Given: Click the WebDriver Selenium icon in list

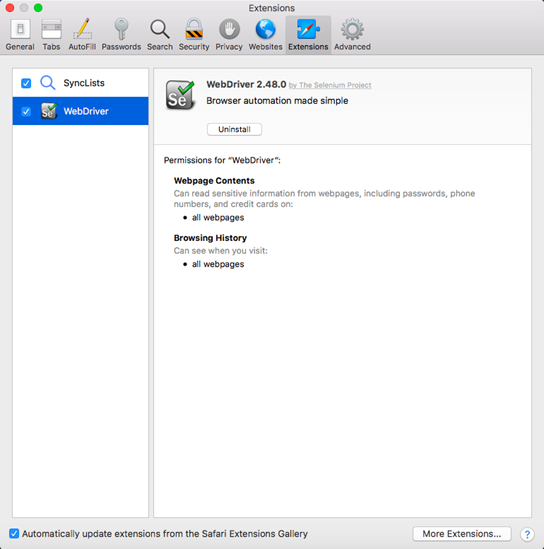Looking at the screenshot, I should (x=49, y=111).
